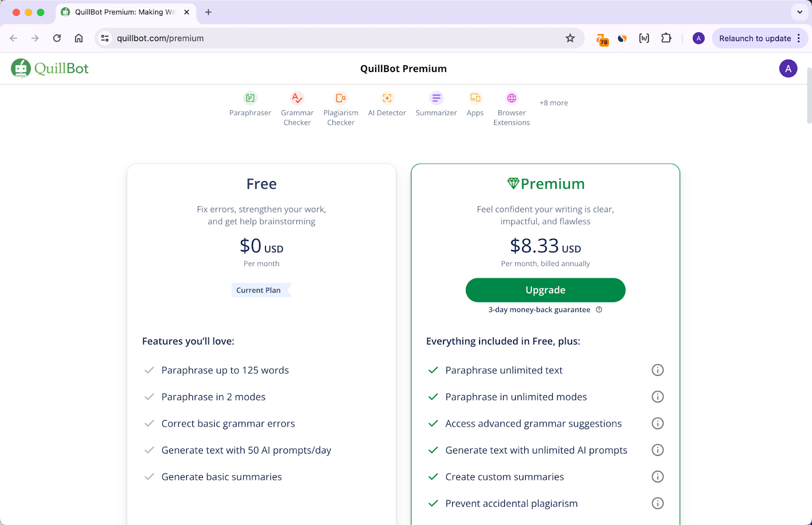Open the colorful circular browser extension
Image resolution: width=812 pixels, height=525 pixels.
[x=622, y=38]
